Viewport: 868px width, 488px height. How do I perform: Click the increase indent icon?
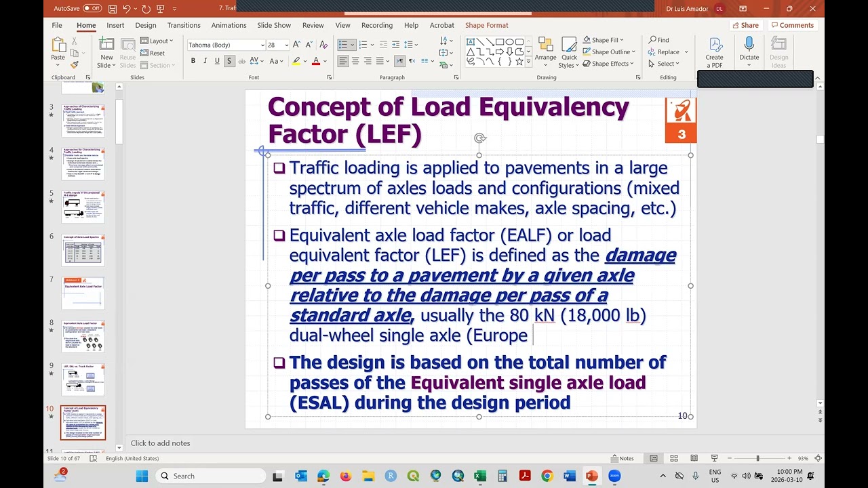[396, 45]
